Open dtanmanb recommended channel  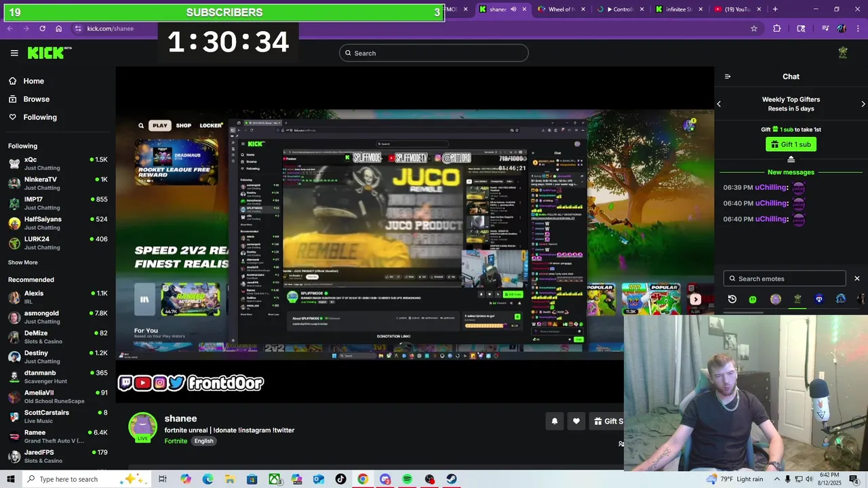58,376
